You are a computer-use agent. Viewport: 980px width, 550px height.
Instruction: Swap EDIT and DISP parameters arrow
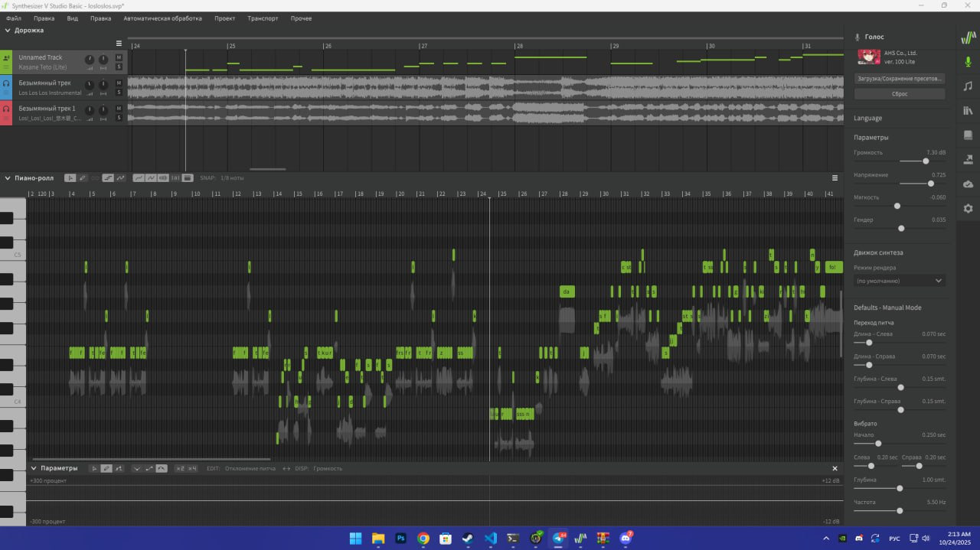point(286,468)
